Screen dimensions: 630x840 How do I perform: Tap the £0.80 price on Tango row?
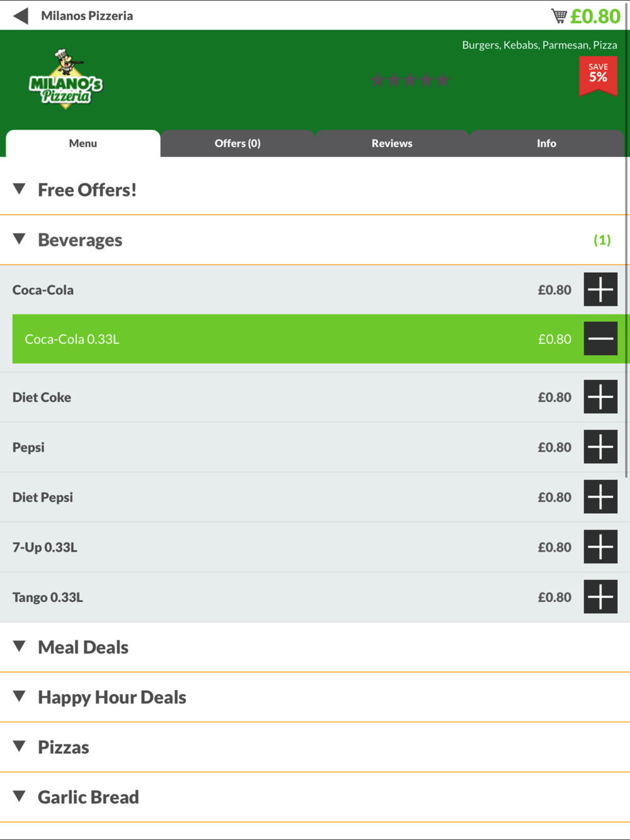[x=554, y=597]
